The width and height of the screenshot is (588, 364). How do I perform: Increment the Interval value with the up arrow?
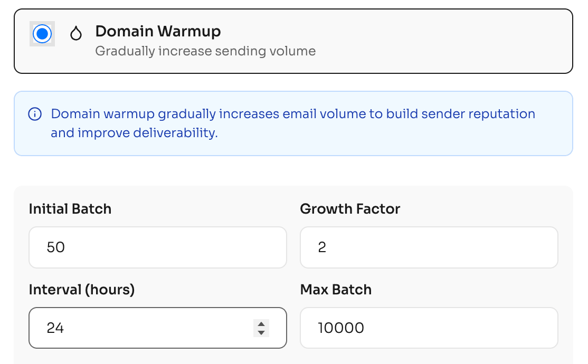[261, 324]
